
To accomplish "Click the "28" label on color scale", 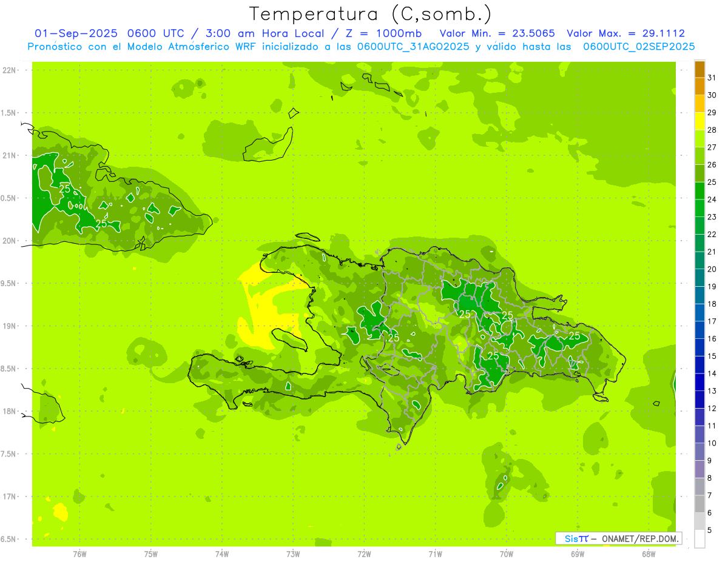I will point(712,130).
